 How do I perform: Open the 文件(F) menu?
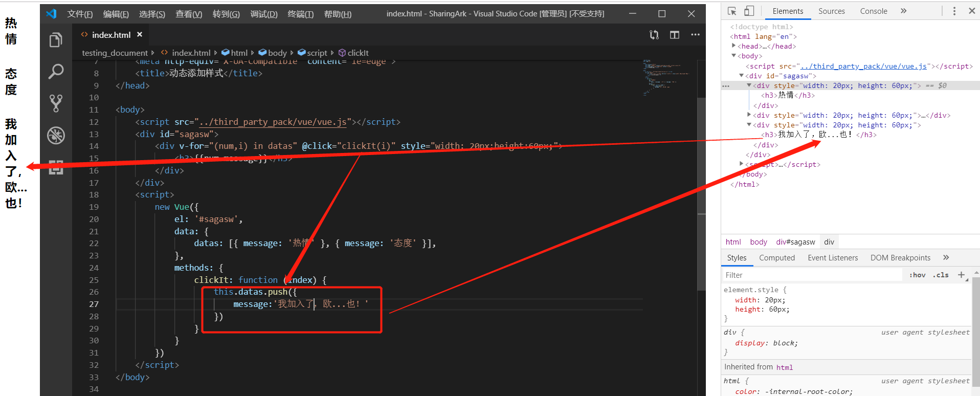pyautogui.click(x=80, y=14)
